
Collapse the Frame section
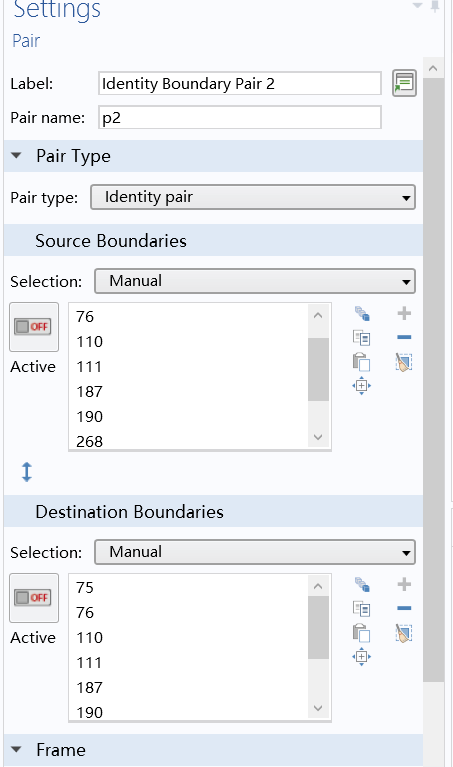(x=17, y=749)
